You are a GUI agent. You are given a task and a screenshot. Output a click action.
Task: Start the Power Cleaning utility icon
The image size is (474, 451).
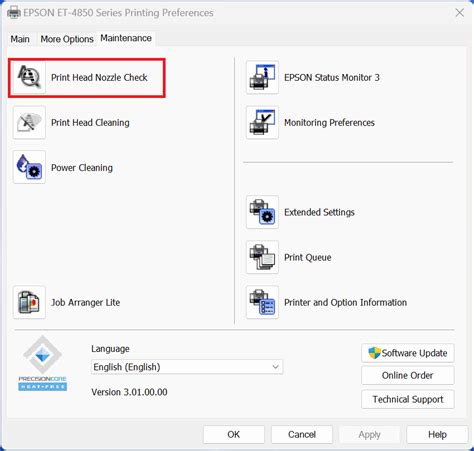29,167
